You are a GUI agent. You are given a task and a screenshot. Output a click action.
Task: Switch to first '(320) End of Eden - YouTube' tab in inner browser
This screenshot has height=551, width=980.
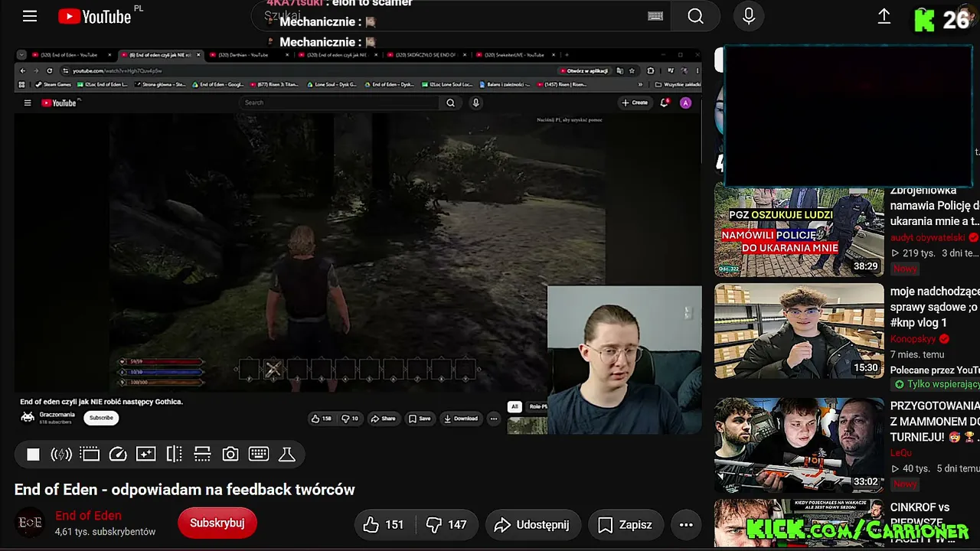click(x=73, y=55)
